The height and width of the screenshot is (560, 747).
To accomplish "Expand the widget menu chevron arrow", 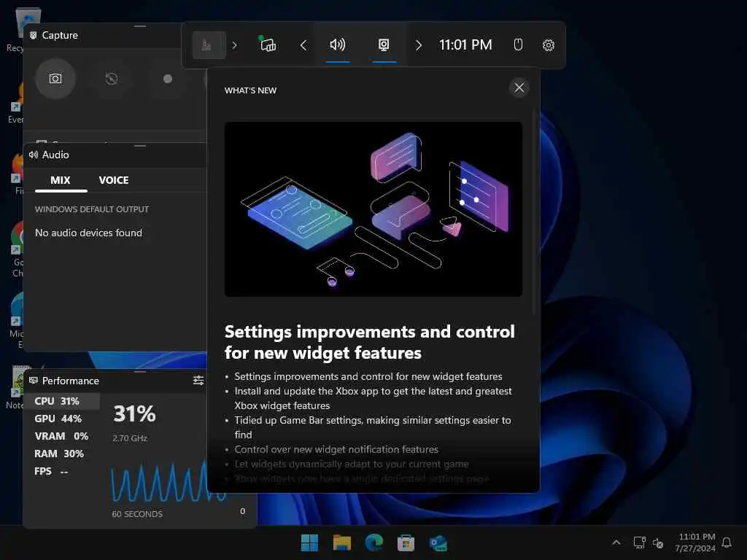I will pos(234,45).
